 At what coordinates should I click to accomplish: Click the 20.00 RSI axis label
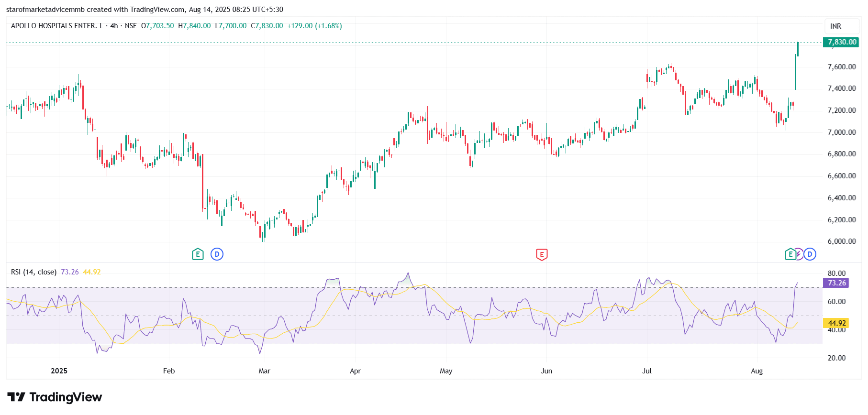click(836, 358)
